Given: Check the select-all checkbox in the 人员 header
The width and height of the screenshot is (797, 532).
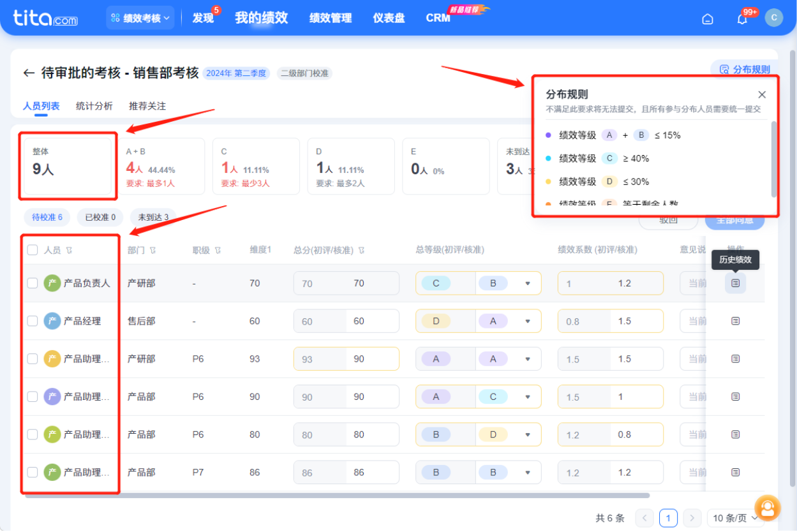Looking at the screenshot, I should 33,250.
